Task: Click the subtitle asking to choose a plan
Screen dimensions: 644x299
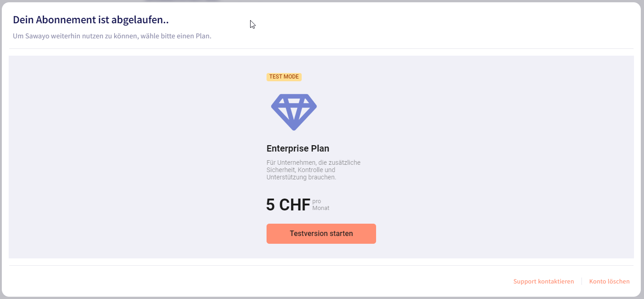Action: tap(112, 36)
